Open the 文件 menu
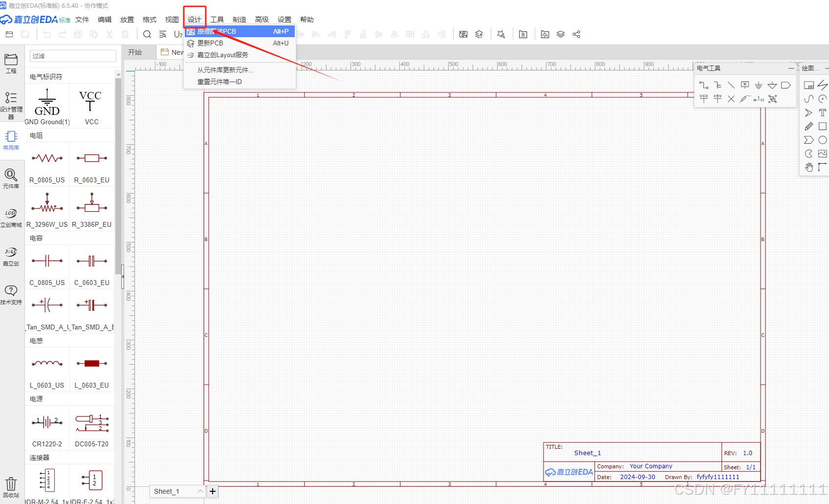 click(82, 20)
